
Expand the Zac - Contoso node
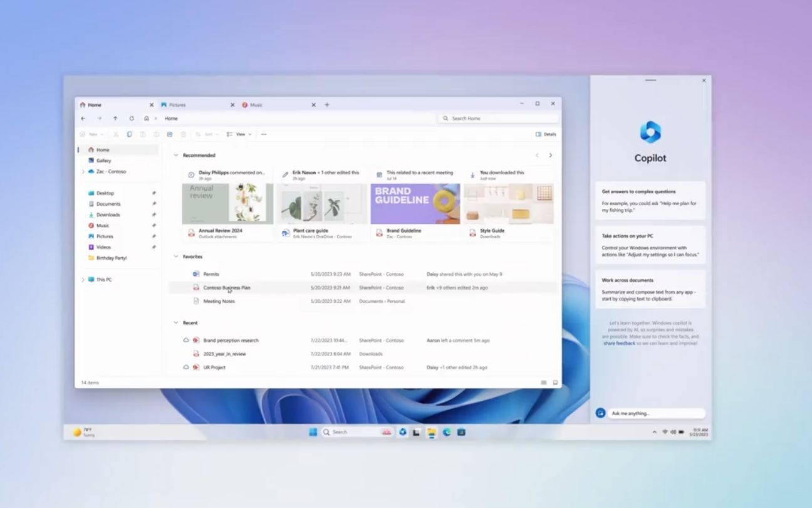tap(83, 171)
